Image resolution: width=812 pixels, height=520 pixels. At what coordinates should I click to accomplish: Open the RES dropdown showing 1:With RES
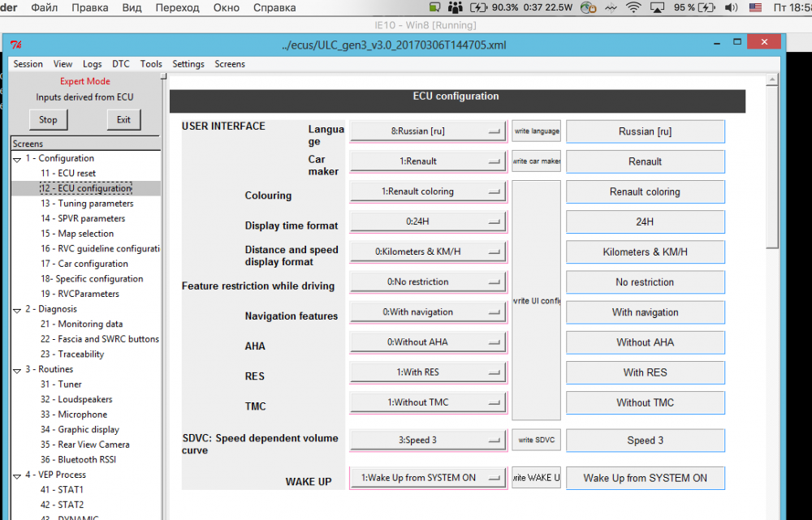(x=428, y=372)
